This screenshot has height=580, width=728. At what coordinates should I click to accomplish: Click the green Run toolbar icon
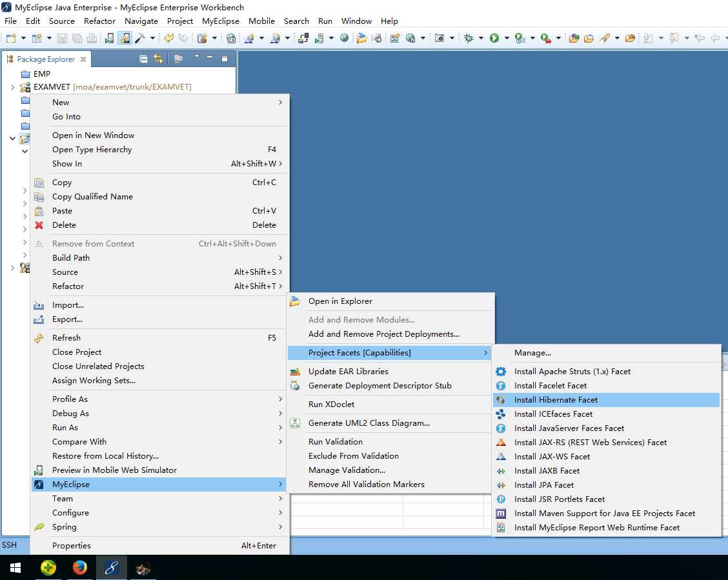(494, 38)
